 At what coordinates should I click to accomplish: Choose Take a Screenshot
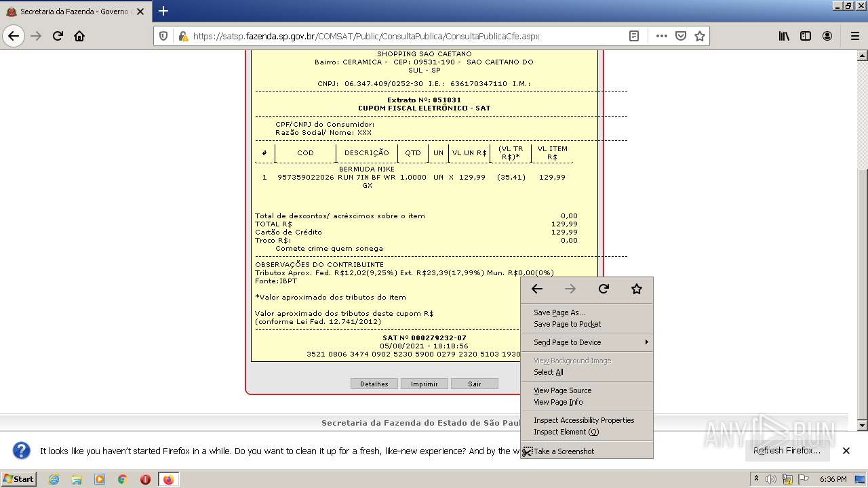click(587, 451)
